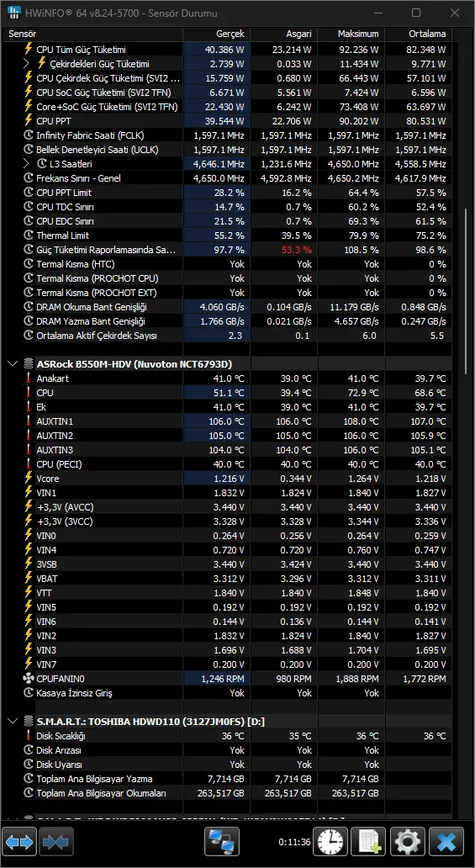The image size is (475, 868).
Task: Click the shrink columns arrows button
Action: [56, 842]
